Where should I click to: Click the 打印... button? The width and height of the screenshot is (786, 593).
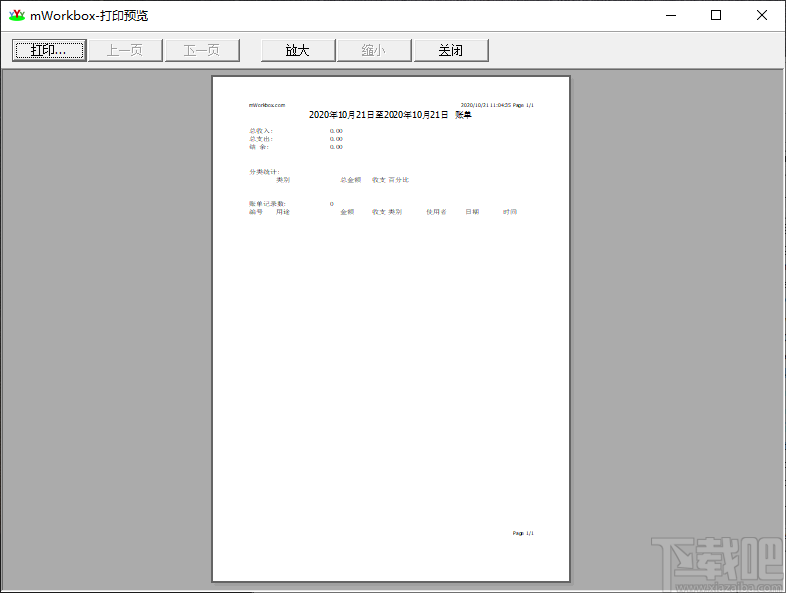[49, 50]
